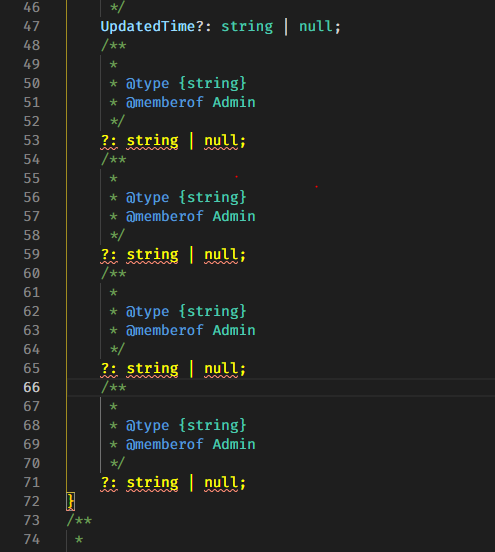Click the underlined string on line 65
The width and height of the screenshot is (495, 552).
152,369
